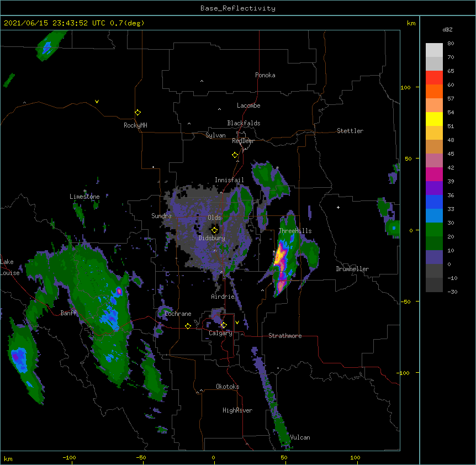The image size is (476, 465).
Task: Click the Sylvan label
Action: click(215, 135)
